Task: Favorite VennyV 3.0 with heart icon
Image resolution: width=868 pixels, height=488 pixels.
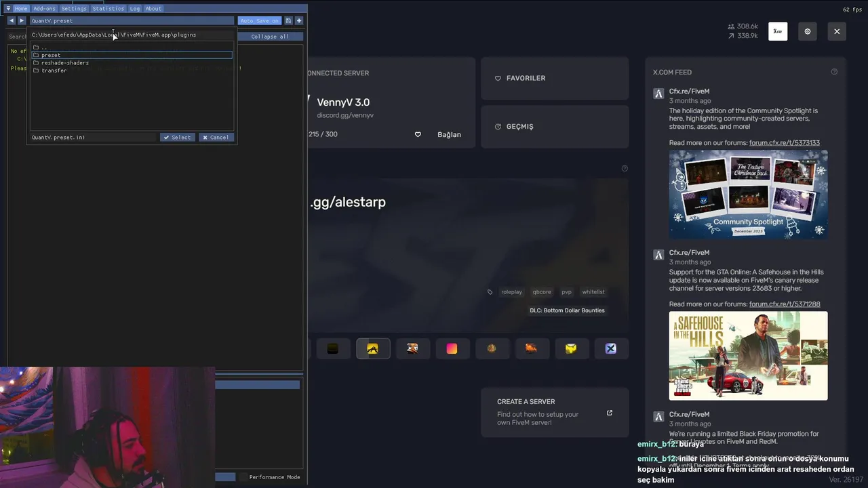Action: (418, 134)
